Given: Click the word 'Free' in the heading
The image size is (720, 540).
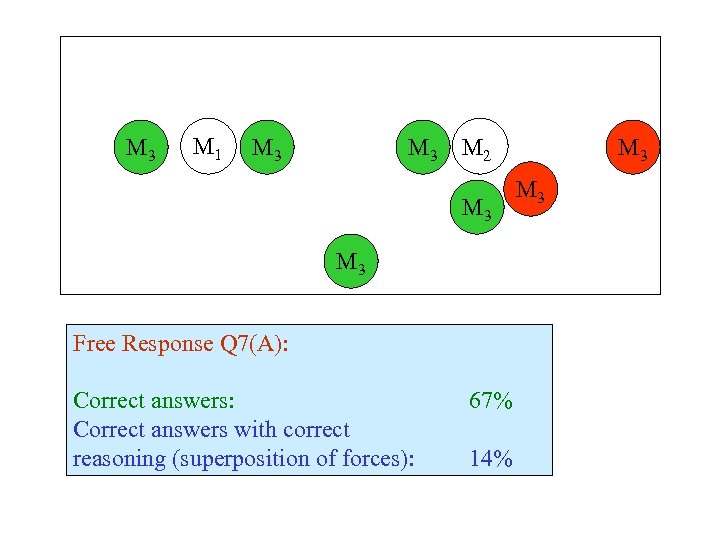Looking at the screenshot, I should [94, 344].
